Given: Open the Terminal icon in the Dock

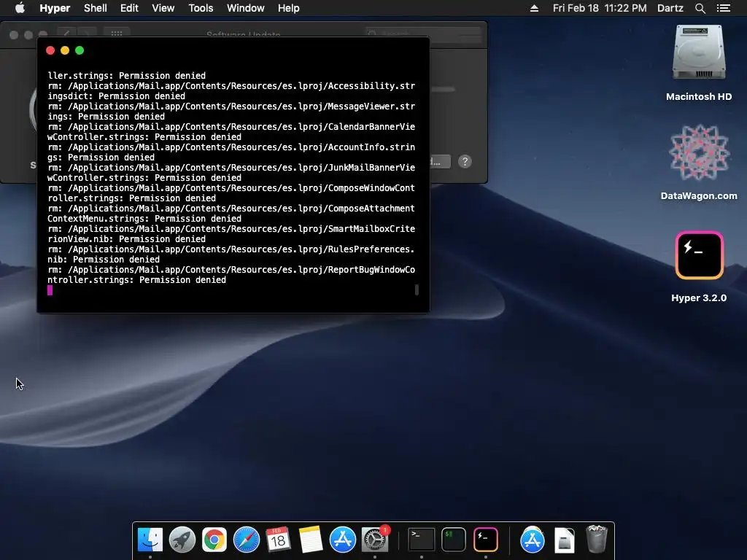Looking at the screenshot, I should [x=422, y=540].
